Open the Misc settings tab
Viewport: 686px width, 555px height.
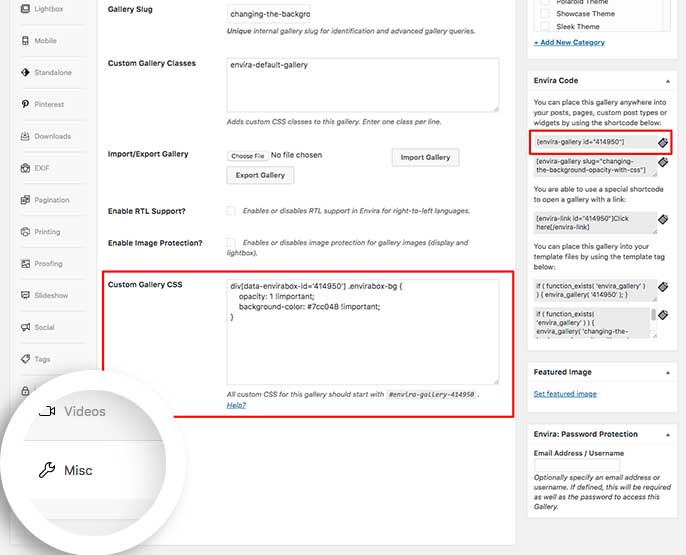pyautogui.click(x=77, y=470)
